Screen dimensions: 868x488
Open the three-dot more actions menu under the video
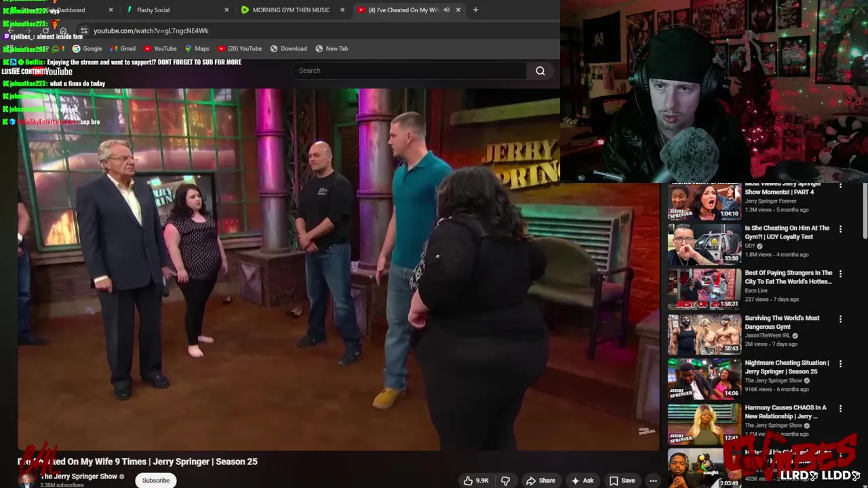point(653,481)
